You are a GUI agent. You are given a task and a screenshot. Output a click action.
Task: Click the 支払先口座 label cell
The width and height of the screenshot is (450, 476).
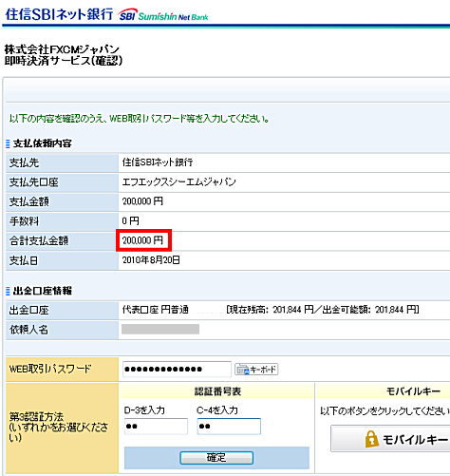62,182
